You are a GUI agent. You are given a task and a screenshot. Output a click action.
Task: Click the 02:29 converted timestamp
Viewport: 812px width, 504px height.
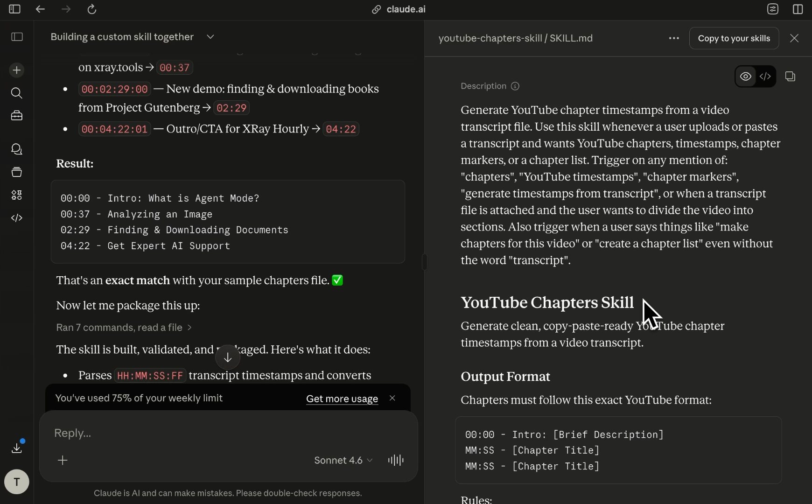[231, 108]
